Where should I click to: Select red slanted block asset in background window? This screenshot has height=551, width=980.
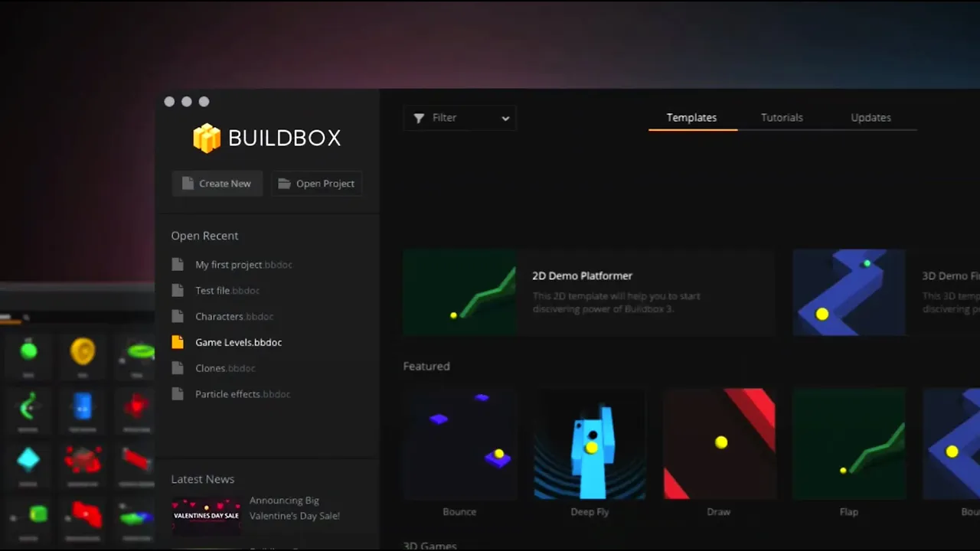[x=137, y=459]
